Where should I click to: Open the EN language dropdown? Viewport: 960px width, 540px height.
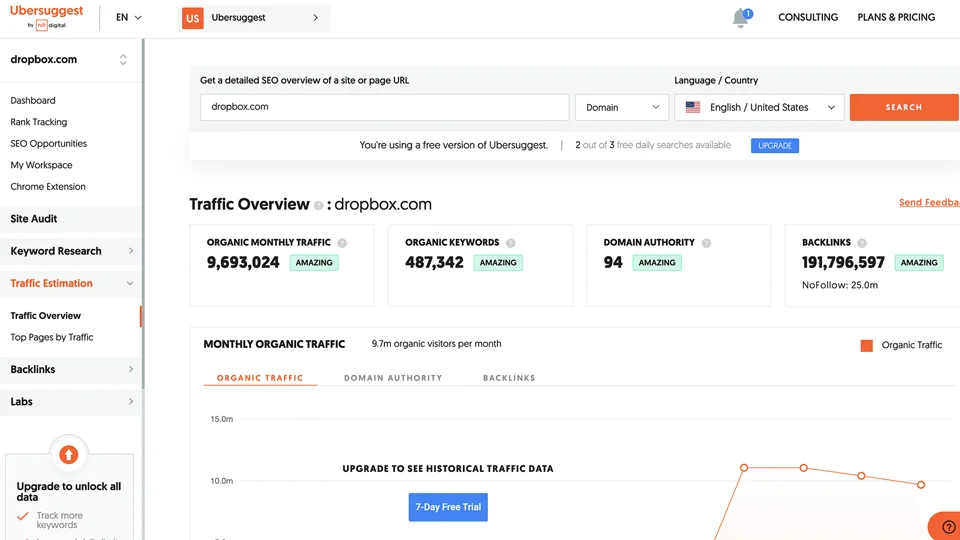coord(129,18)
